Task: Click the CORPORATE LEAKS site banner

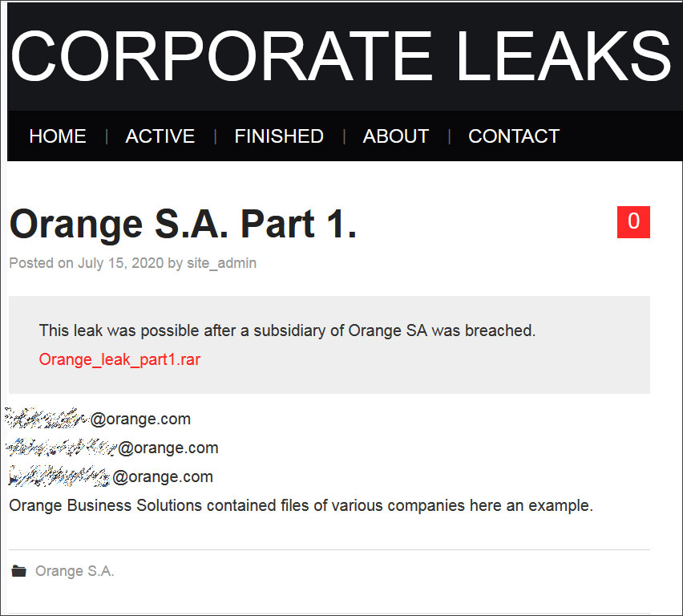Action: 341,54
